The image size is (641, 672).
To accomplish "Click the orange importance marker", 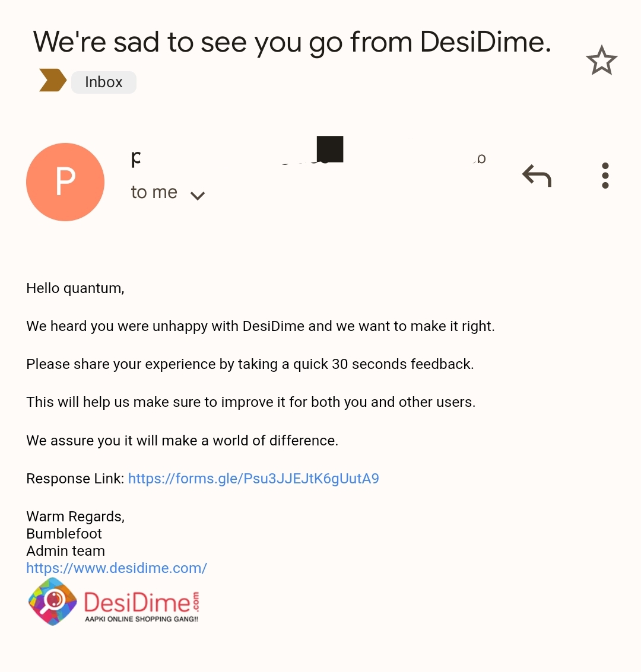I will coord(52,81).
